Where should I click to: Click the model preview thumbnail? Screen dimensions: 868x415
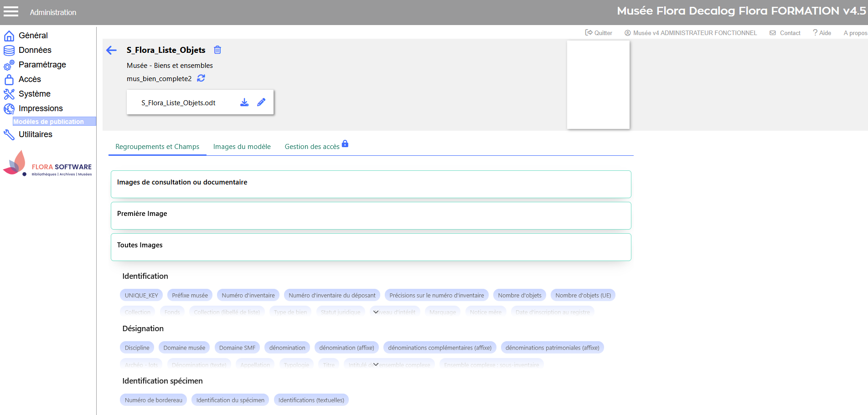click(598, 85)
